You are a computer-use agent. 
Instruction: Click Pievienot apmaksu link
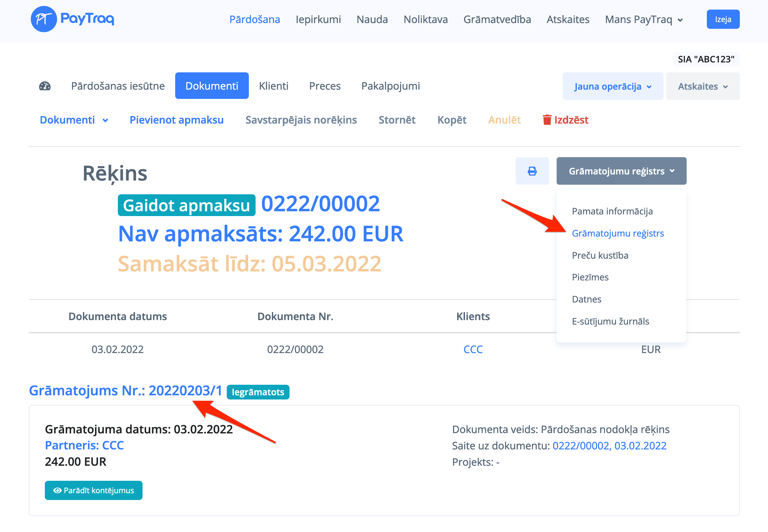point(176,120)
